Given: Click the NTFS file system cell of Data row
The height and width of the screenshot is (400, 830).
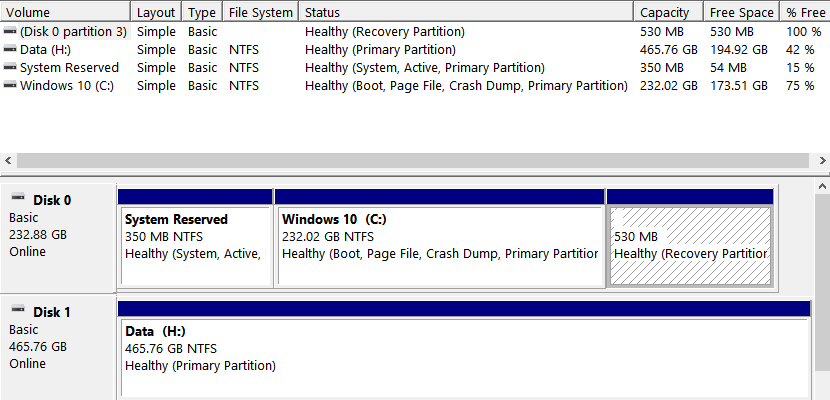Looking at the screenshot, I should point(244,50).
